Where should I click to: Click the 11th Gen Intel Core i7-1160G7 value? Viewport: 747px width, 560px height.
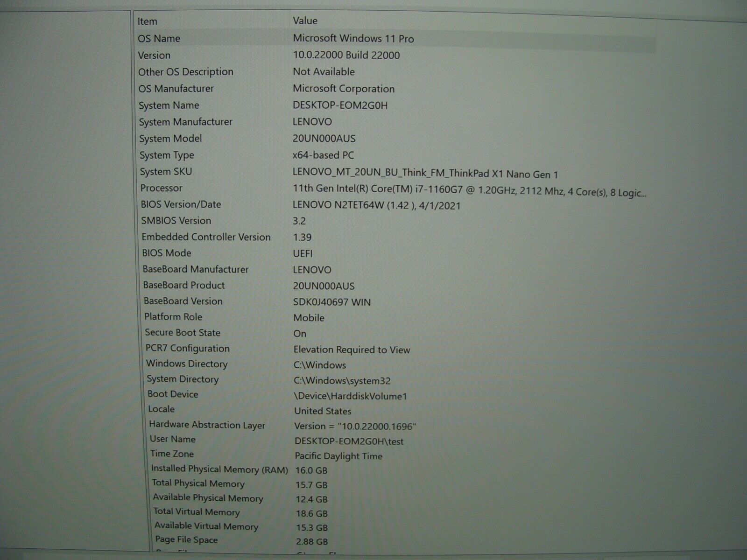click(x=470, y=191)
